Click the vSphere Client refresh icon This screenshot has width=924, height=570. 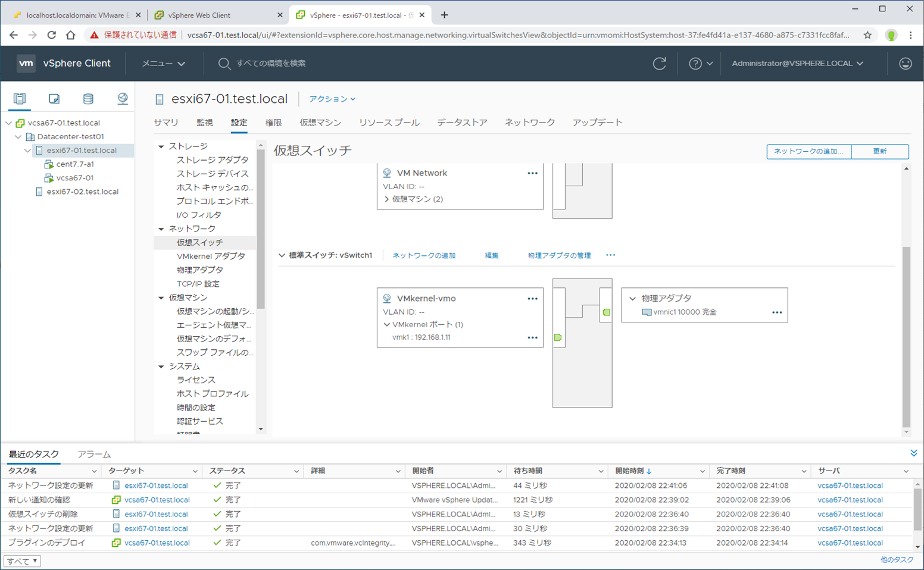660,63
